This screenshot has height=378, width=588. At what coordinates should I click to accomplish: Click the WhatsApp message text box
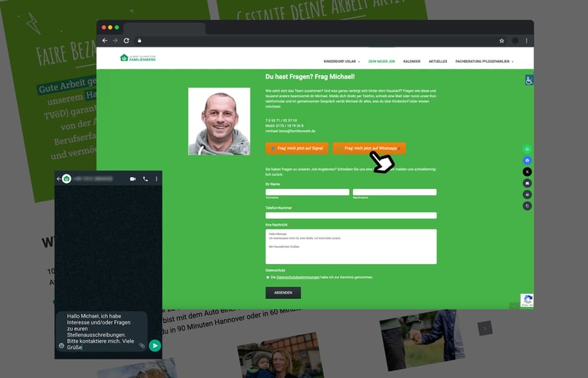tap(101, 331)
